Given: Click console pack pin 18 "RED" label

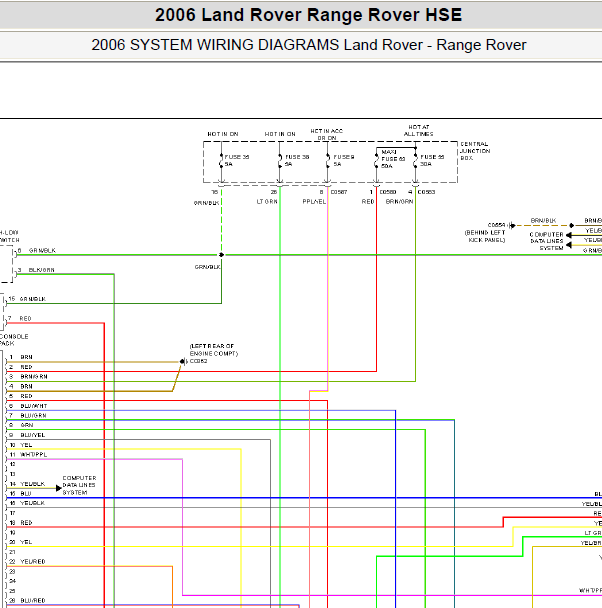Looking at the screenshot, I should [26, 523].
